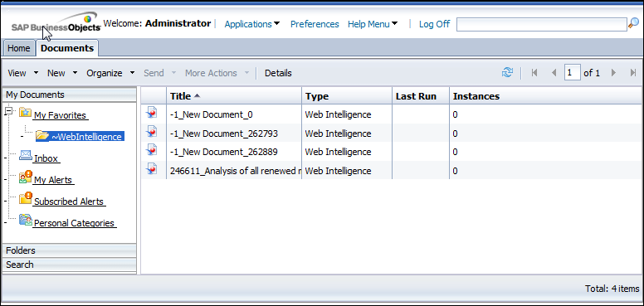
Task: Open the View dropdown menu
Action: coord(23,73)
